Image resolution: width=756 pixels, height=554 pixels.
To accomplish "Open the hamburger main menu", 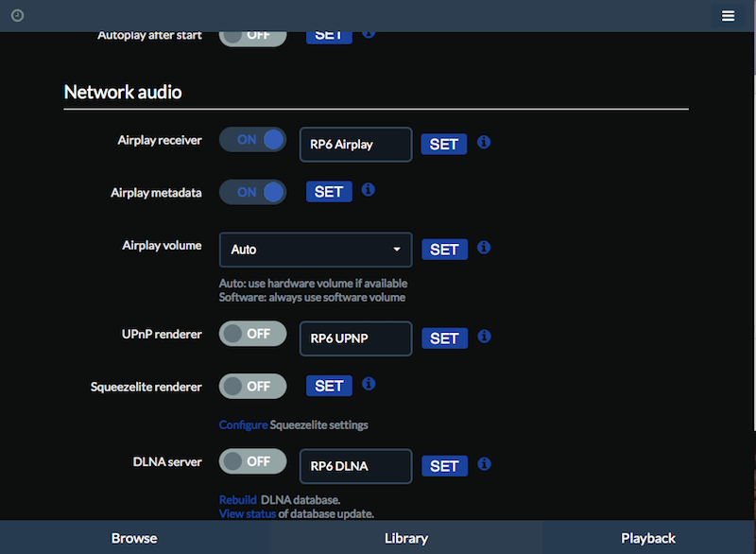I will pyautogui.click(x=728, y=16).
